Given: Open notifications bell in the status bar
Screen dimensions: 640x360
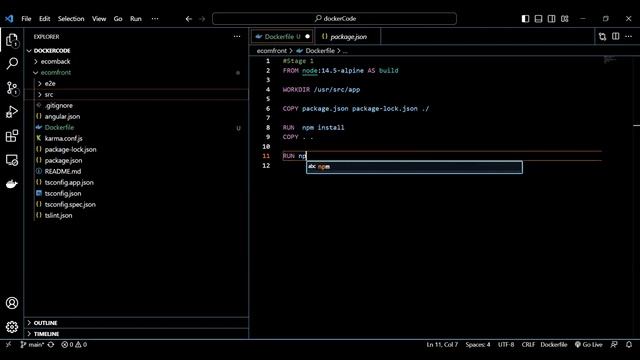Looking at the screenshot, I should (629, 344).
